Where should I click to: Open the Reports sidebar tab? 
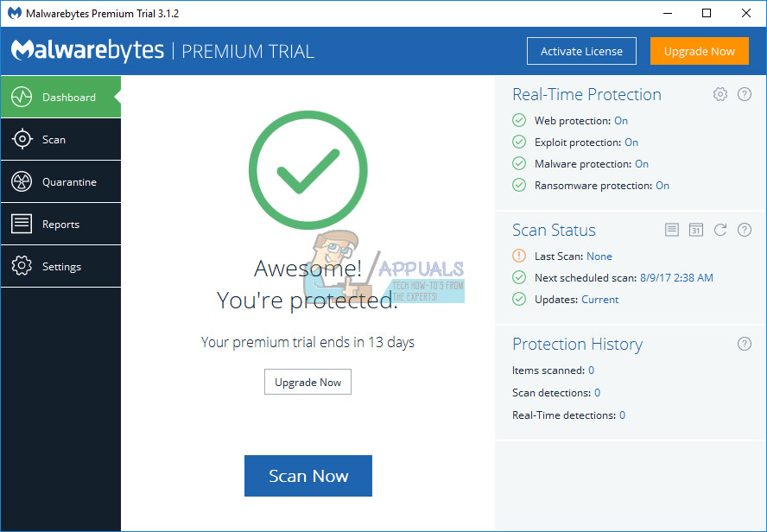point(60,224)
